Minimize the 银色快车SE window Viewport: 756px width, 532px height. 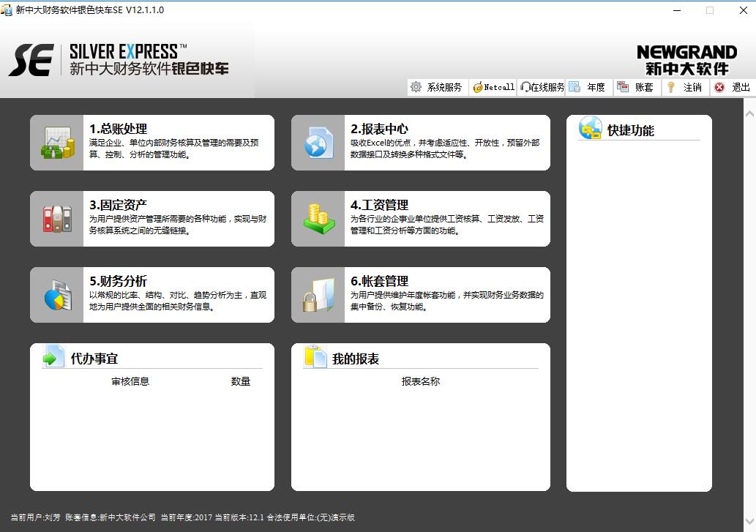[677, 10]
